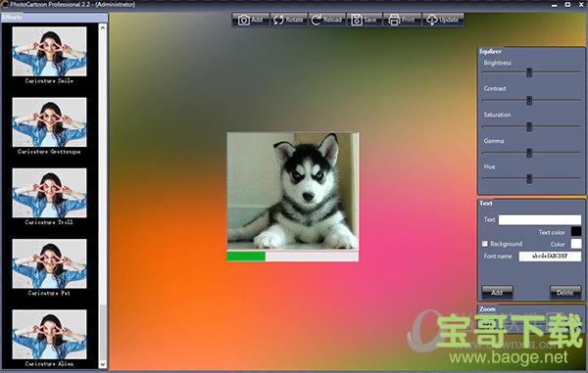Click Add button in Text panel
The image size is (588, 373).
coord(497,292)
